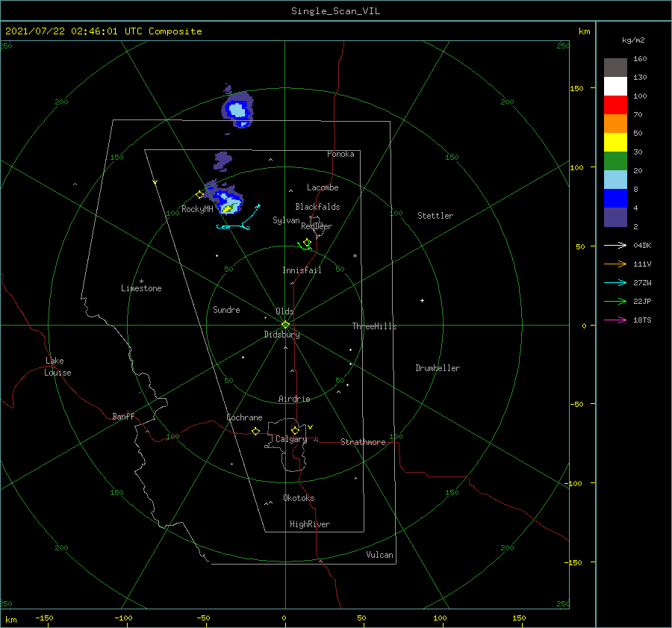Click the light blue 8-20 legend swatch
Screen dimensions: 672x628
click(615, 180)
